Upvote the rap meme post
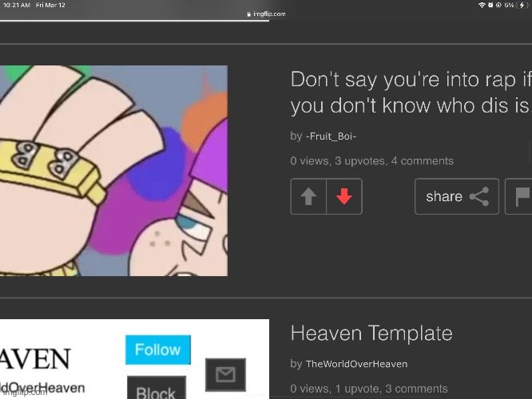 tap(308, 196)
